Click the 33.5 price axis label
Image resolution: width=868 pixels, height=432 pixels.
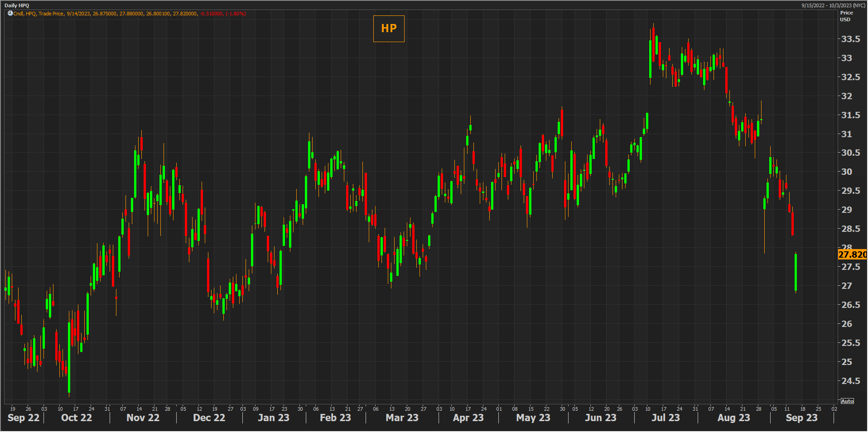pyautogui.click(x=850, y=39)
